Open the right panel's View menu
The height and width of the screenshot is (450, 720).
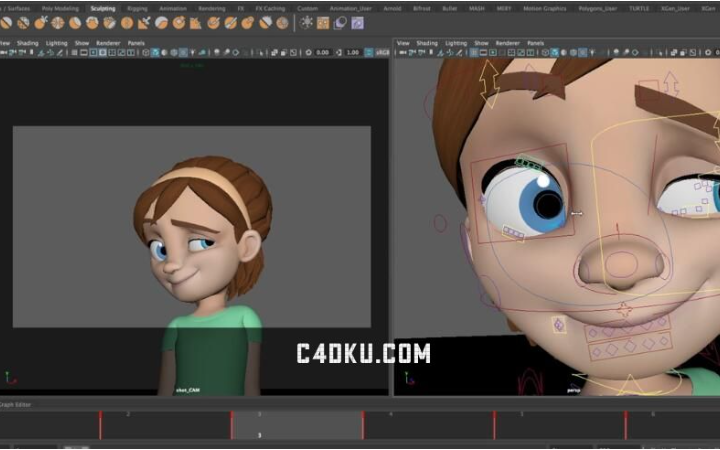point(403,43)
